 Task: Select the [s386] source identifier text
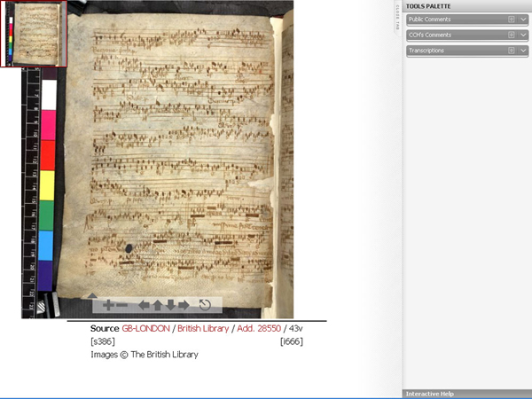[103, 341]
